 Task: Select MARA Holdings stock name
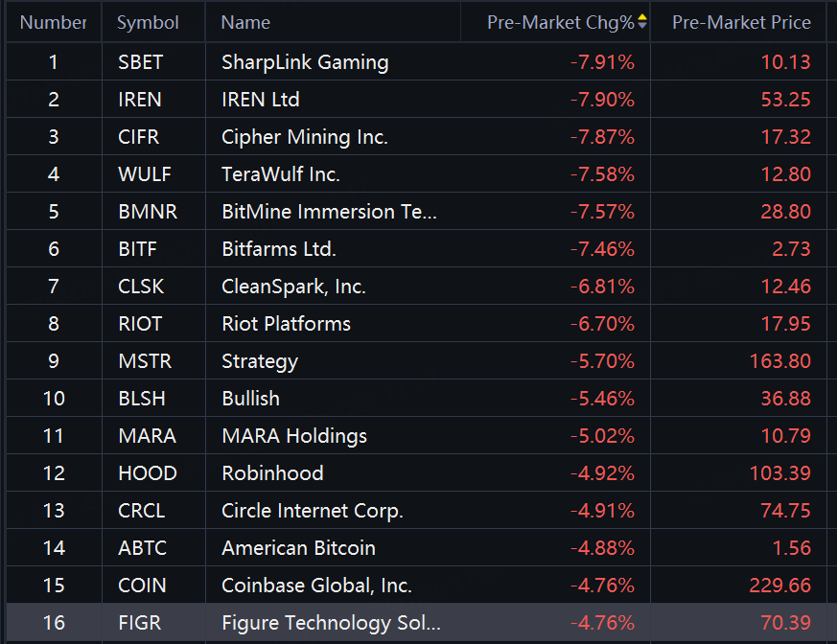coord(294,436)
